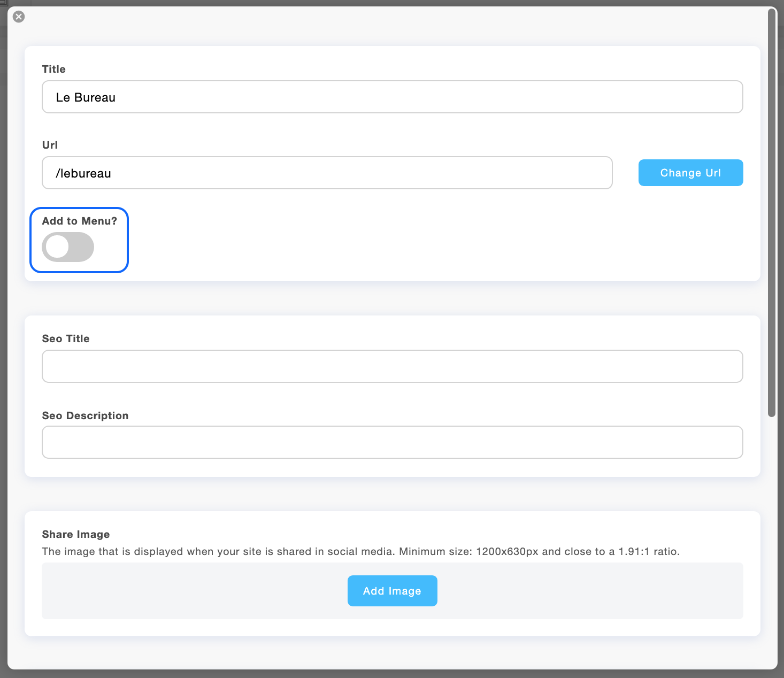Viewport: 784px width, 678px height.
Task: Click the "Url" field label
Action: 50,145
